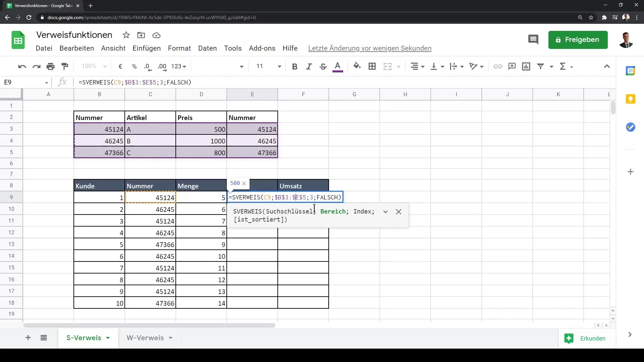This screenshot has height=362, width=644.
Task: Activate the paint format roller icon
Action: tap(65, 66)
